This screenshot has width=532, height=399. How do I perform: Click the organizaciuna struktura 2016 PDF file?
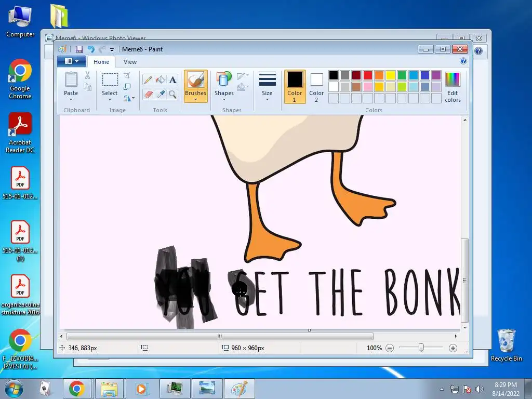pyautogui.click(x=20, y=295)
